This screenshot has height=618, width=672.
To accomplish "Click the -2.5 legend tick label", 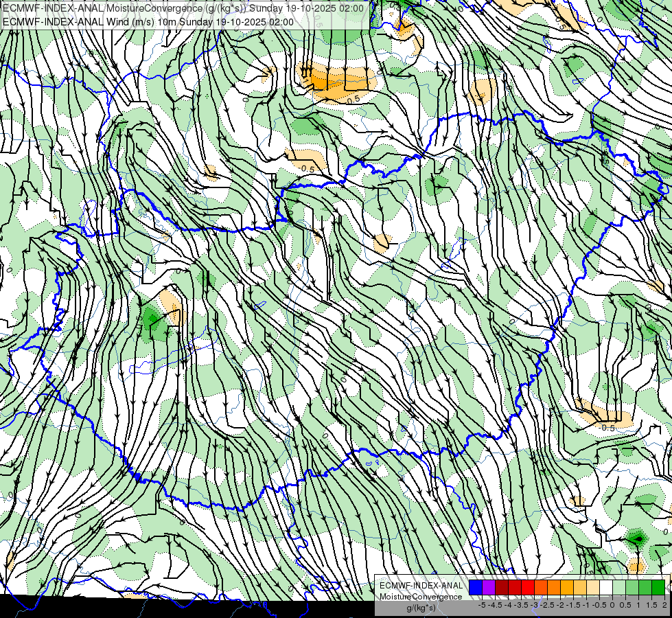I will point(547,605).
